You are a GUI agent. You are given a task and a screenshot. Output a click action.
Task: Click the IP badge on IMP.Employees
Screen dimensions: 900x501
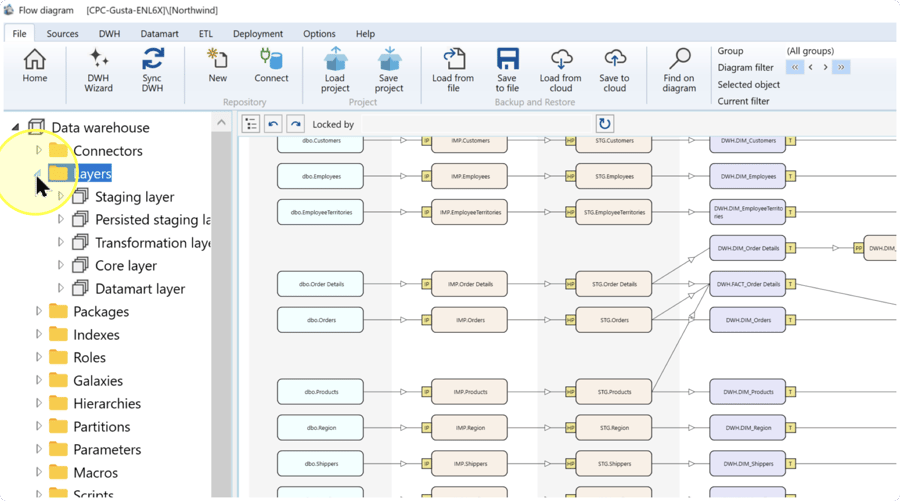[426, 176]
